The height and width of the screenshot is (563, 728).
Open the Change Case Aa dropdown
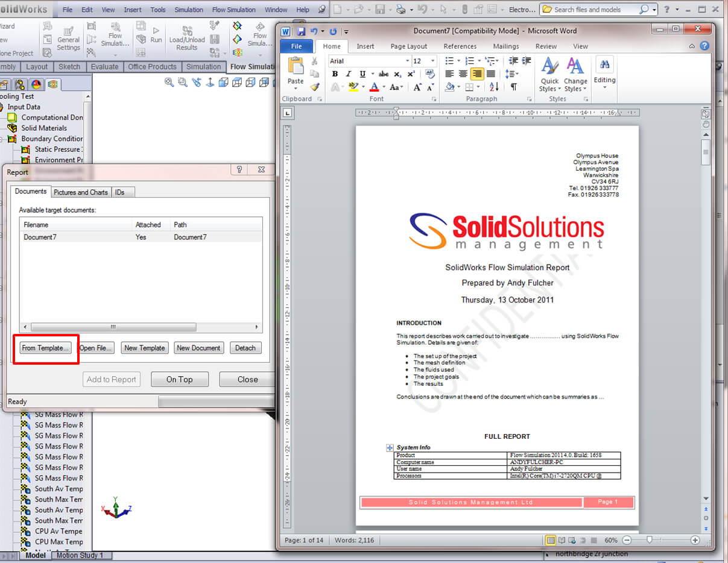pyautogui.click(x=396, y=87)
